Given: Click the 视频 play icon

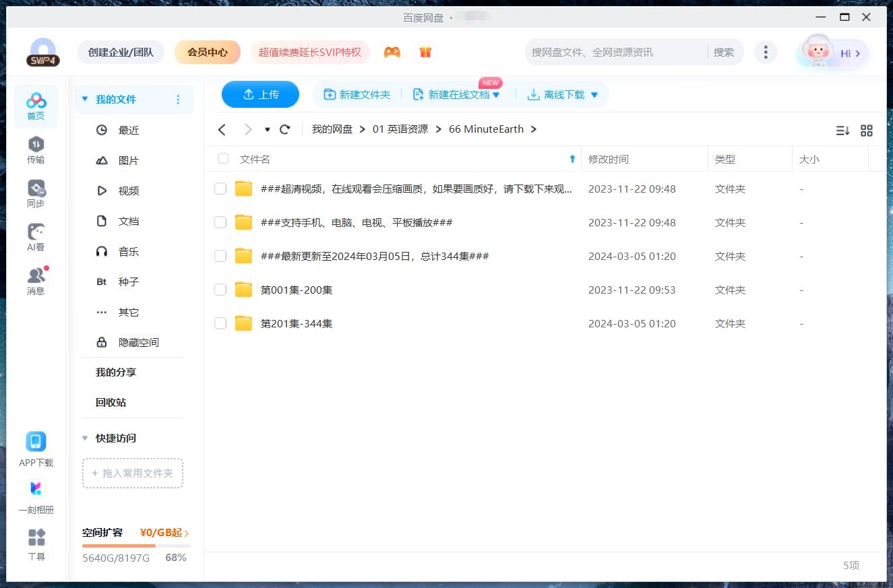Looking at the screenshot, I should [102, 191].
